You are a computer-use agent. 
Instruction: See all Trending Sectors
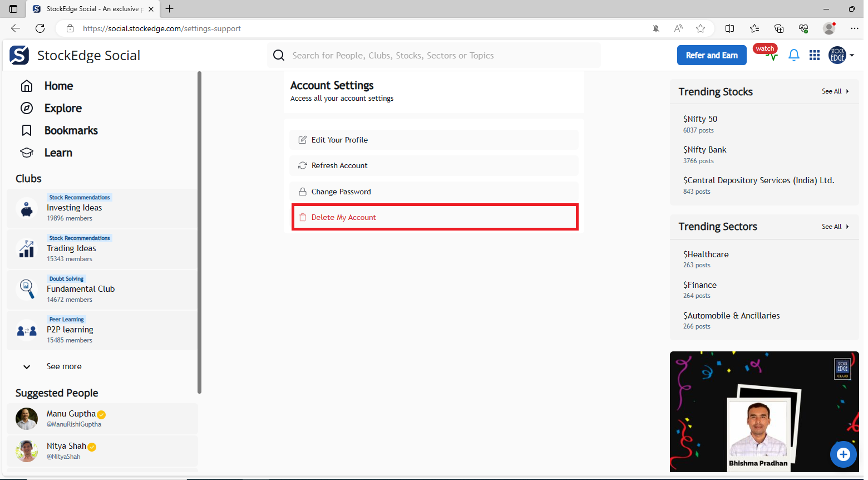[x=835, y=227]
